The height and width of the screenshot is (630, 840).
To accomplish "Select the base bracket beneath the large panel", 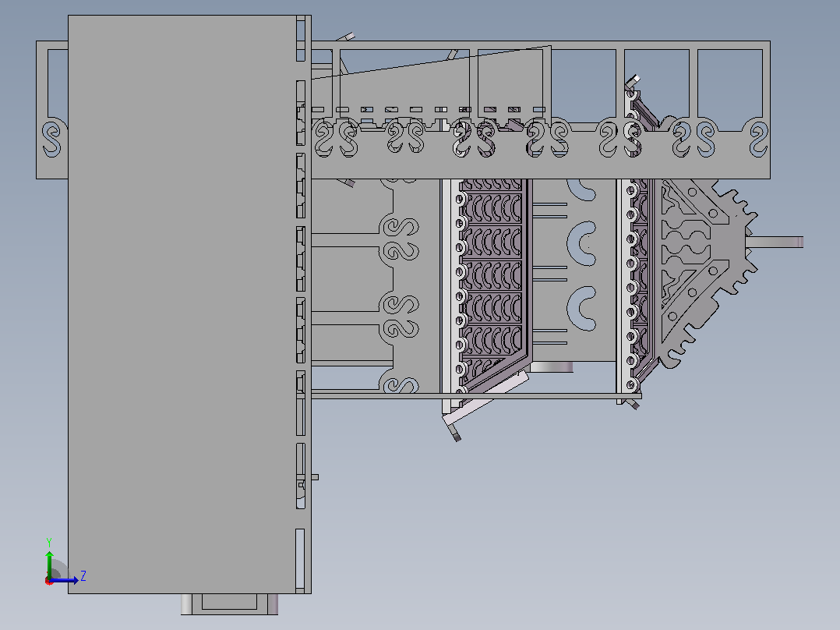I will (x=229, y=603).
